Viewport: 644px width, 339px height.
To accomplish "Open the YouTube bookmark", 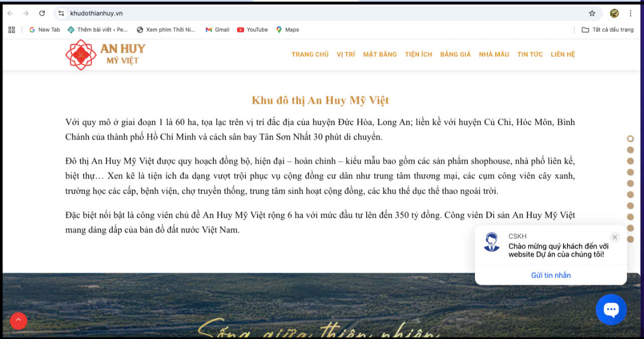I will click(253, 30).
